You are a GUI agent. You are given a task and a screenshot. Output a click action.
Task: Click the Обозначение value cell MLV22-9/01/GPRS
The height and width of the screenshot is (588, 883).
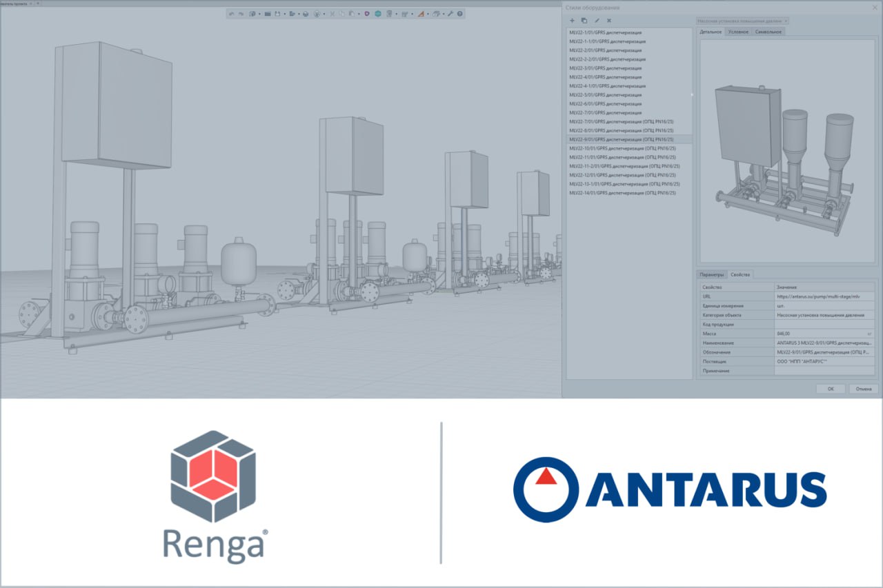[x=824, y=352]
